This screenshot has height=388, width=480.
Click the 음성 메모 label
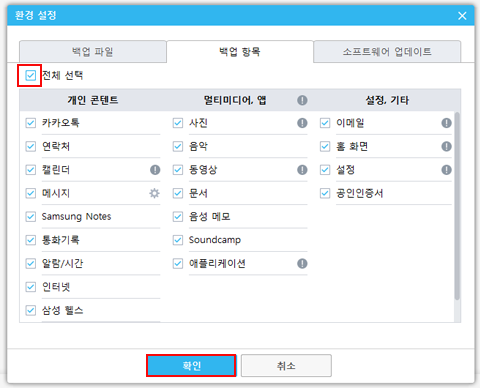pyautogui.click(x=210, y=217)
